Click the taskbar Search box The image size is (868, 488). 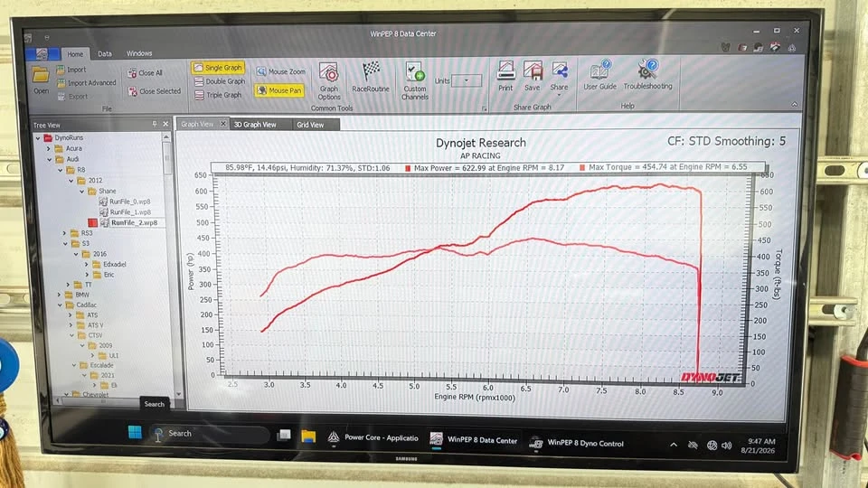(209, 434)
